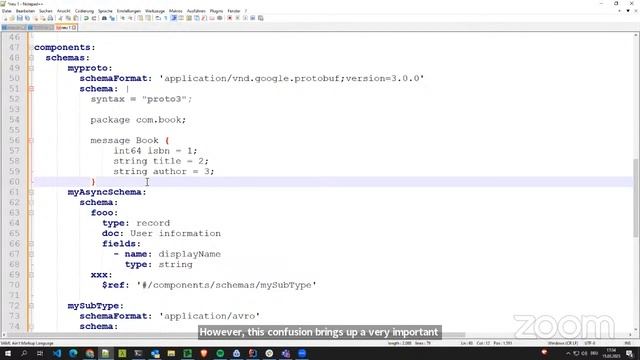The image size is (640, 360).
Task: Open the notification center icon
Action: (630, 353)
